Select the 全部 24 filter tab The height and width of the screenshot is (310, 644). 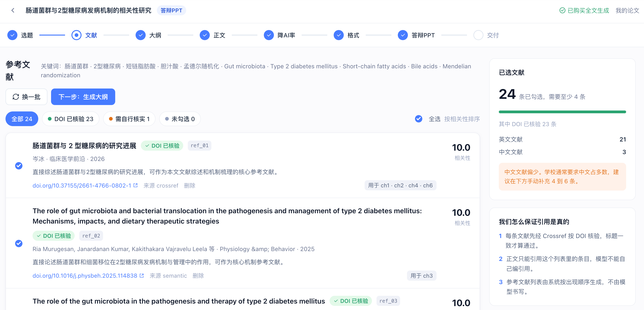pos(22,119)
